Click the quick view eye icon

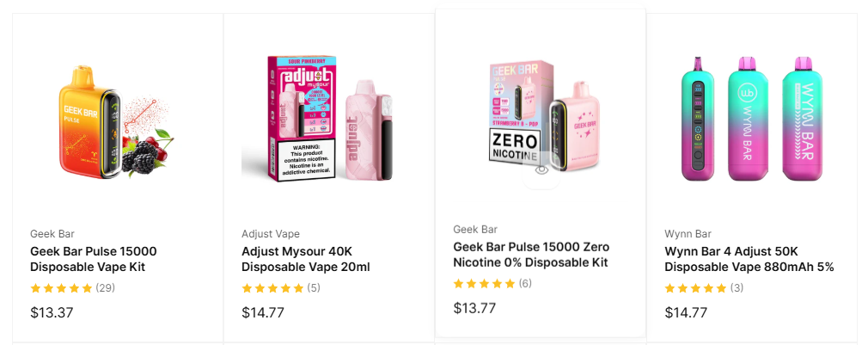point(541,169)
